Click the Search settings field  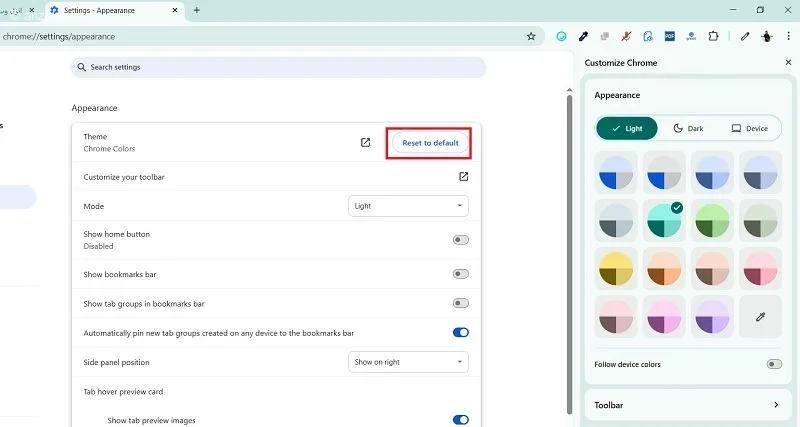click(278, 67)
